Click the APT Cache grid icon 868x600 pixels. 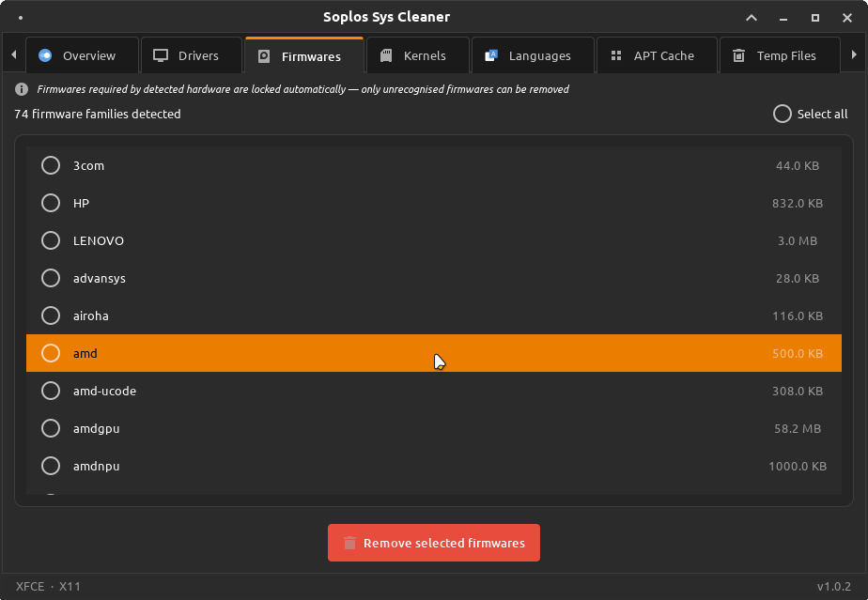(616, 55)
